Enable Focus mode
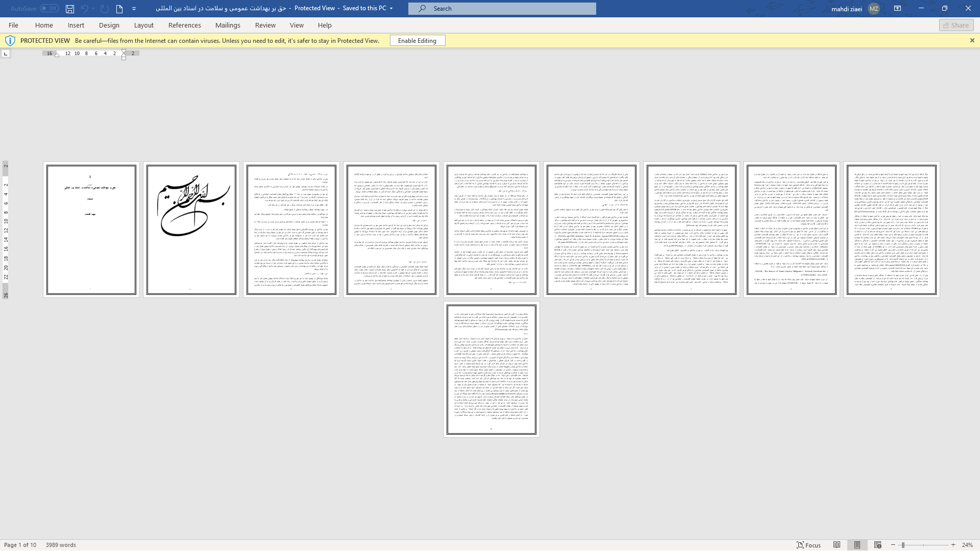This screenshot has width=980, height=551. click(x=809, y=545)
